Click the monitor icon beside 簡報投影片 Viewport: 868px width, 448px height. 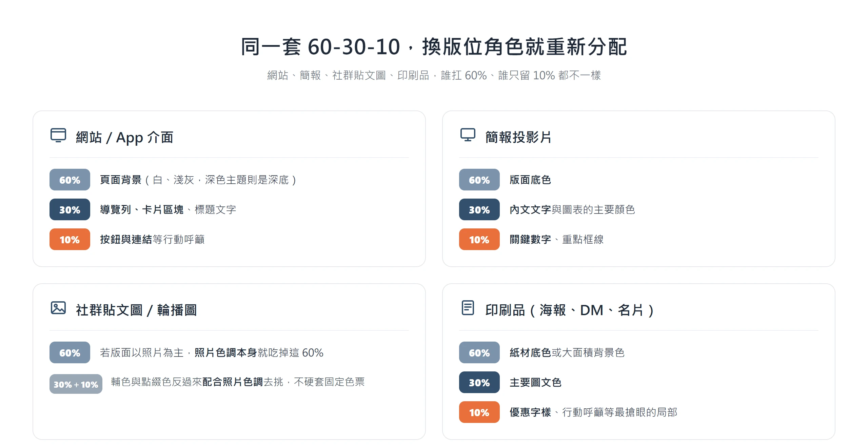coord(468,135)
